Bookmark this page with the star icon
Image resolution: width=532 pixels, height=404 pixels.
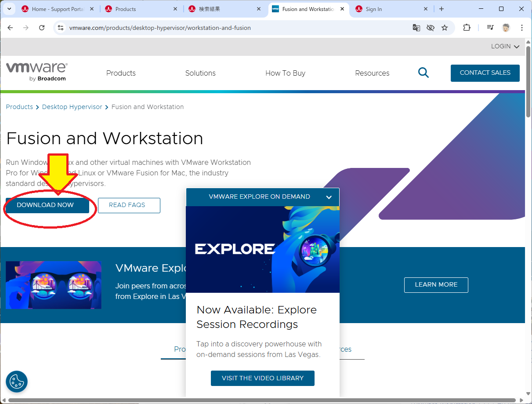(445, 28)
